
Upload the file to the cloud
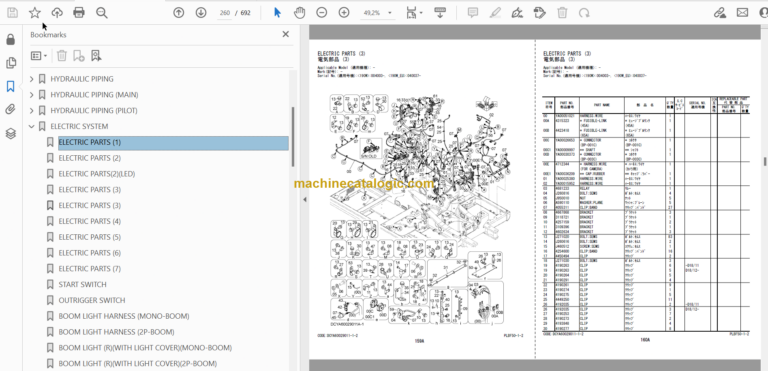(x=57, y=13)
